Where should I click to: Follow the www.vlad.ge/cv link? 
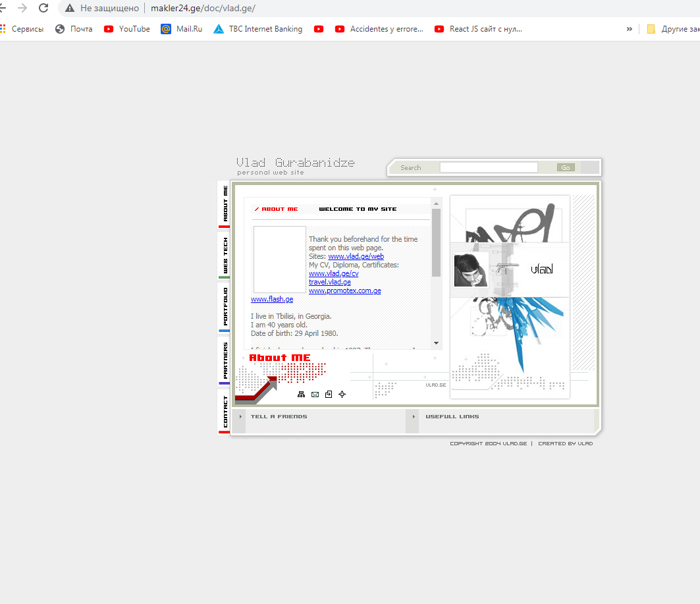coord(333,273)
